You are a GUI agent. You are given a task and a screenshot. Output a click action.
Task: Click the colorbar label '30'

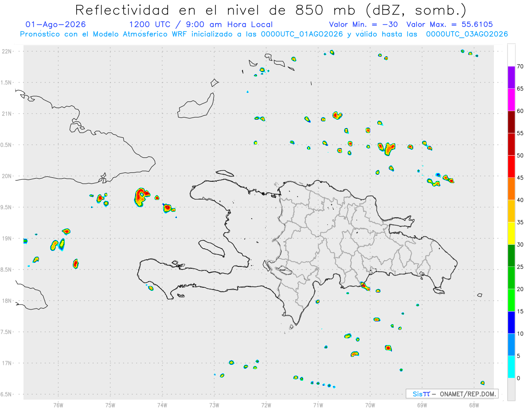520,245
